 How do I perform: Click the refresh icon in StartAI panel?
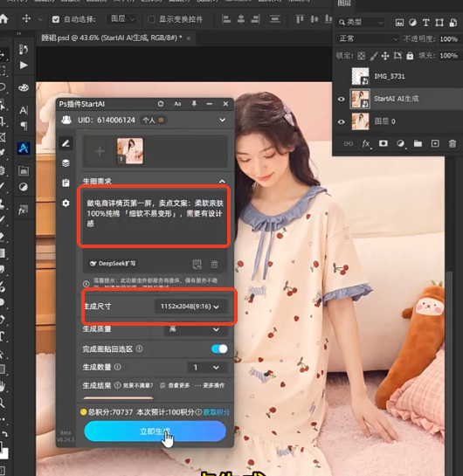click(x=161, y=104)
